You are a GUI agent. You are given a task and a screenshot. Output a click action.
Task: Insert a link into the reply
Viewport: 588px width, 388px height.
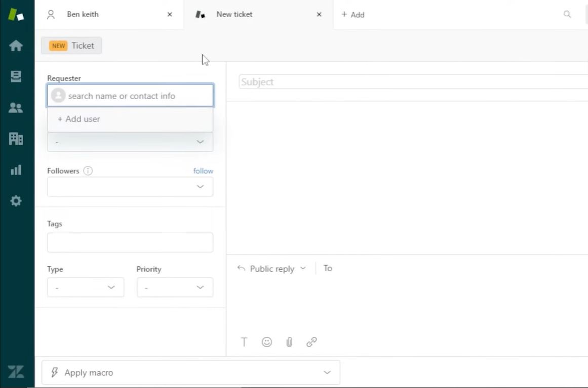[x=311, y=342]
